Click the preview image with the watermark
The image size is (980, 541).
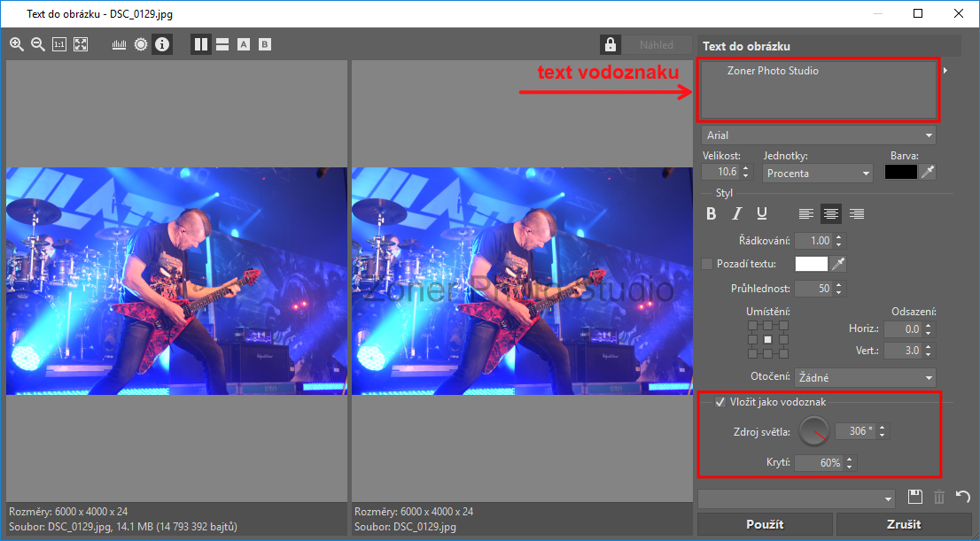523,281
